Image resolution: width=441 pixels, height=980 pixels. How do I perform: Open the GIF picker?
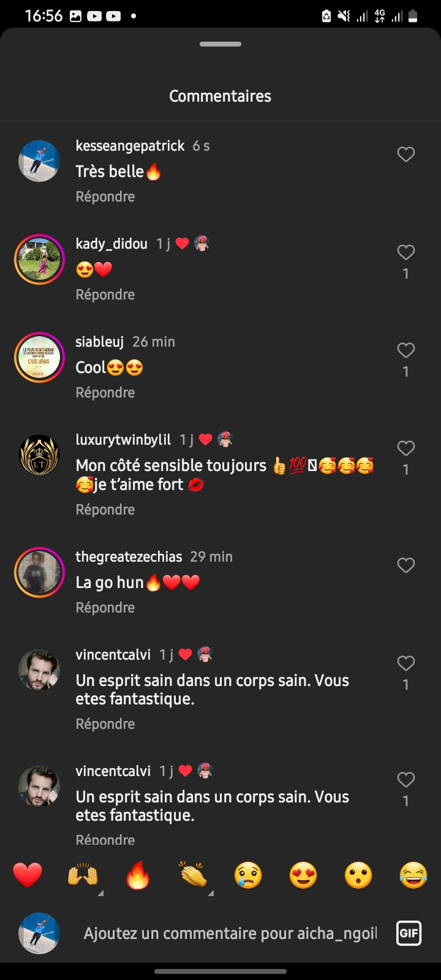(409, 933)
